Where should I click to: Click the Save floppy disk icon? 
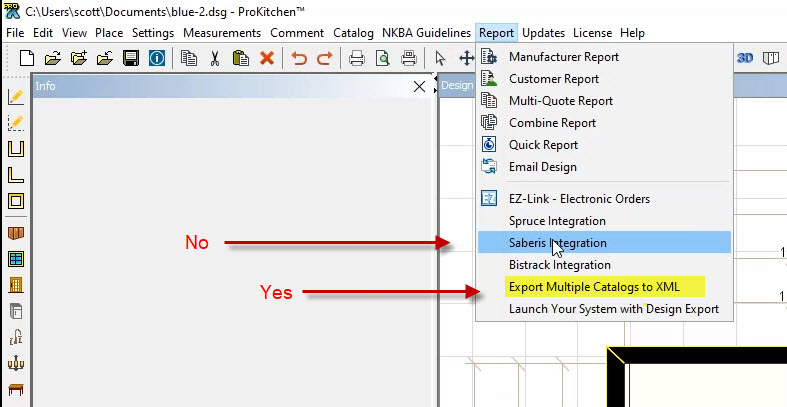pos(131,58)
